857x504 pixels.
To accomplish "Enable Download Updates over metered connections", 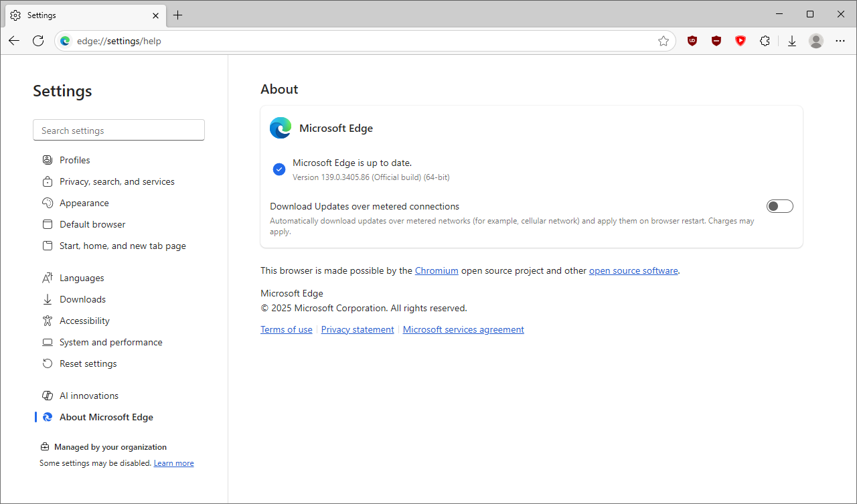I will [779, 206].
